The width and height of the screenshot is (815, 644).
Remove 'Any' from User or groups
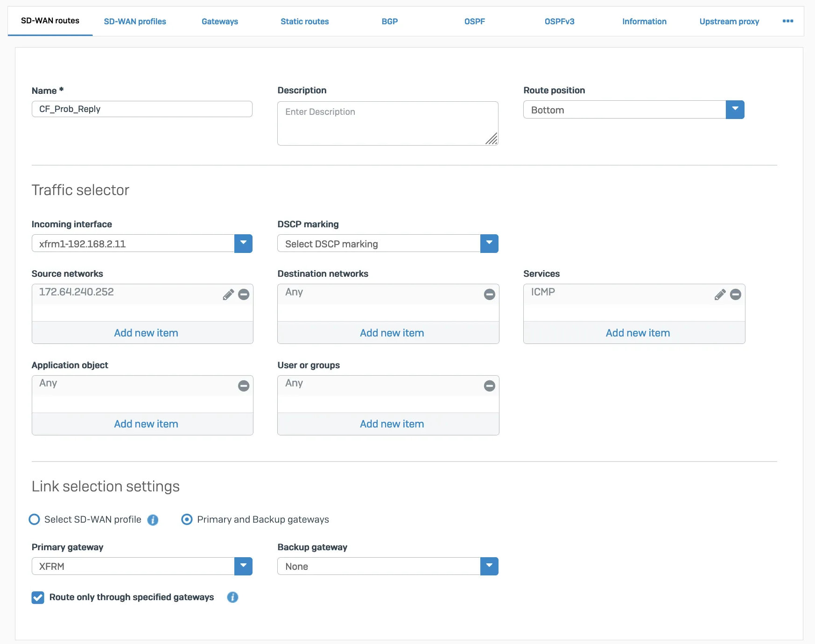pyautogui.click(x=489, y=386)
